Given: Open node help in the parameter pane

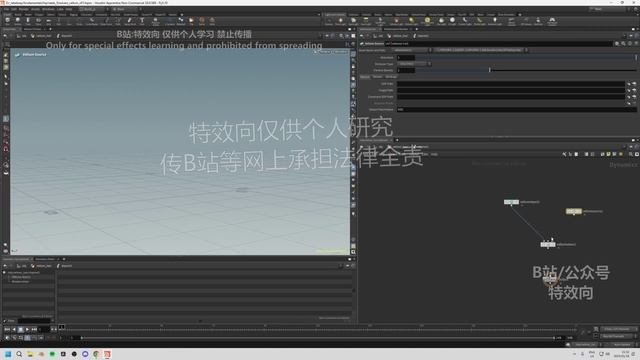Looking at the screenshot, I should [636, 43].
